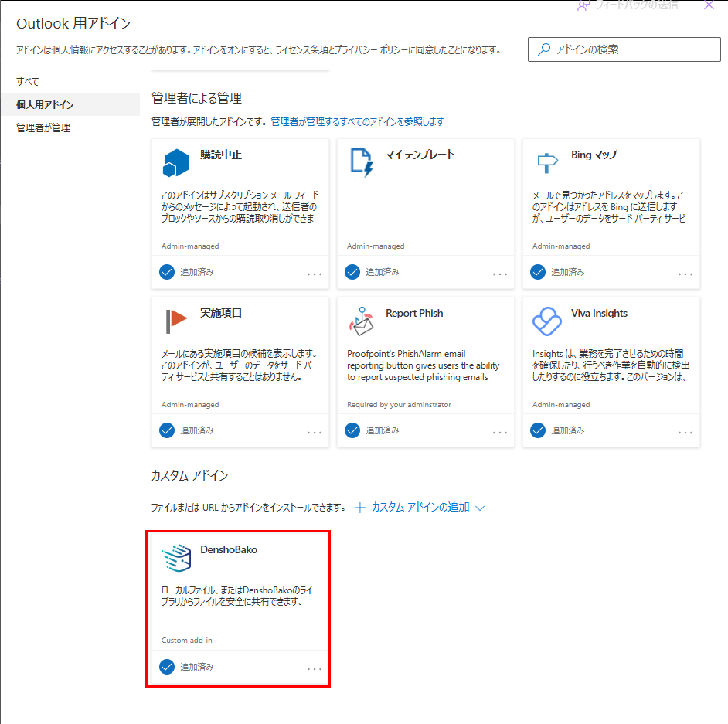Expand the カスタム アドインの追加 chevron
Screen dimensions: 728x724
[x=480, y=508]
